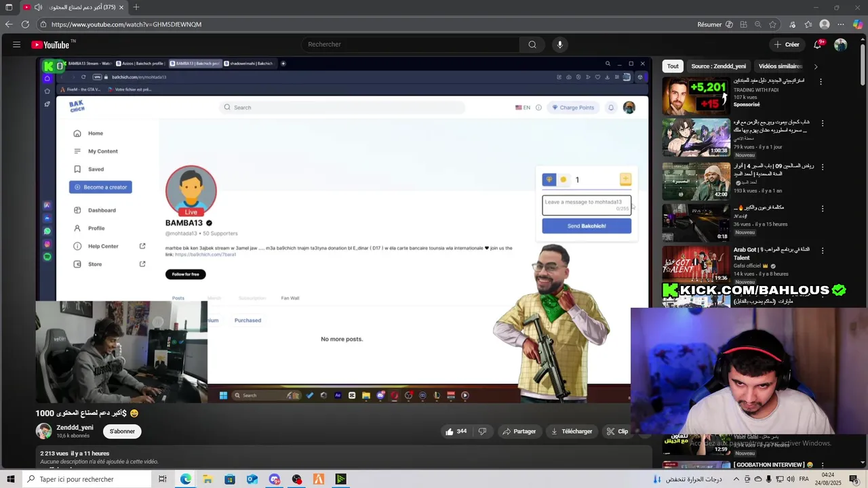Open options menu for 42:00 video
The height and width of the screenshot is (488, 868).
click(x=823, y=167)
